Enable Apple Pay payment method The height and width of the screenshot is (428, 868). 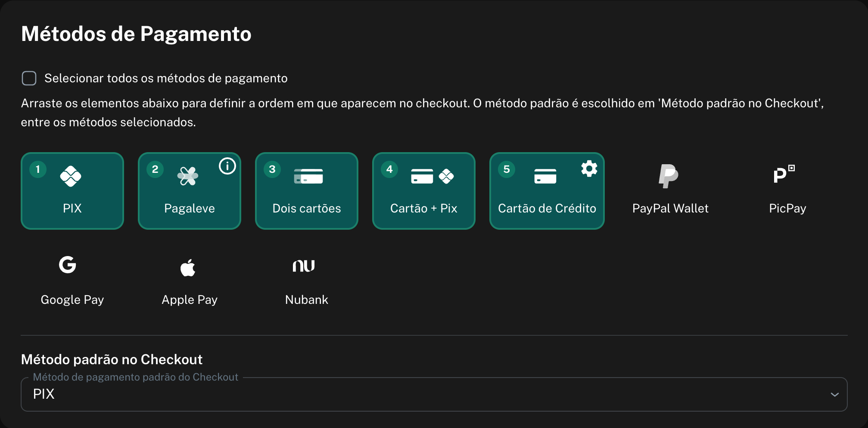[x=190, y=300]
